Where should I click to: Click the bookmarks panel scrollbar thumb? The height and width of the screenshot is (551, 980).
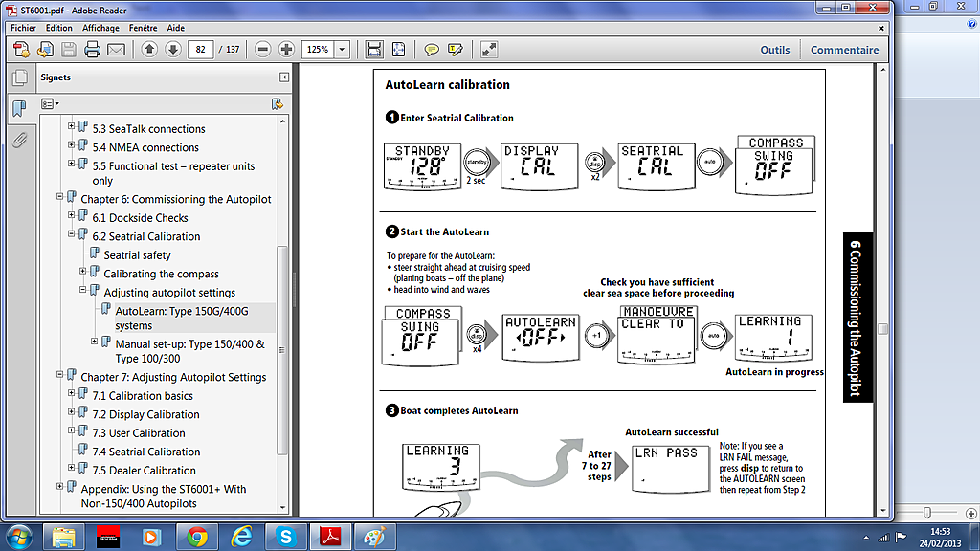pyautogui.click(x=282, y=350)
